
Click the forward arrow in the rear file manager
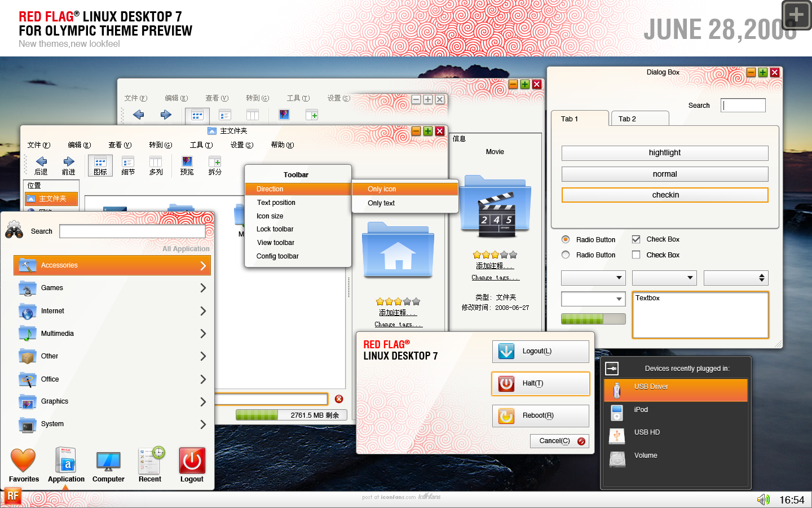coord(166,115)
